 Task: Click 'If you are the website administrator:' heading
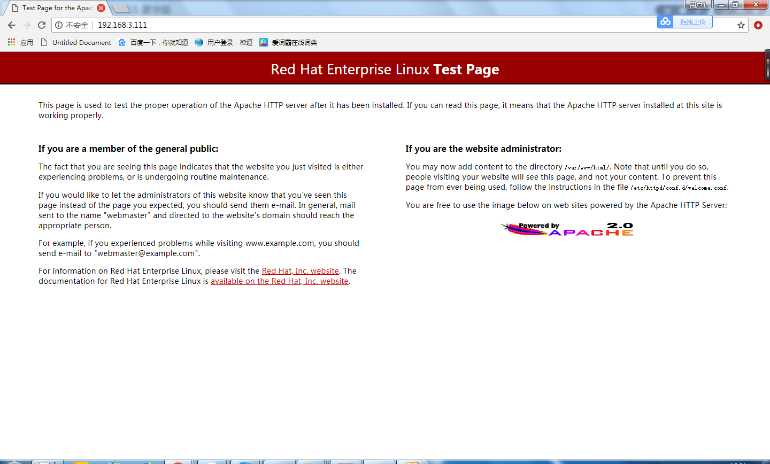click(x=483, y=149)
